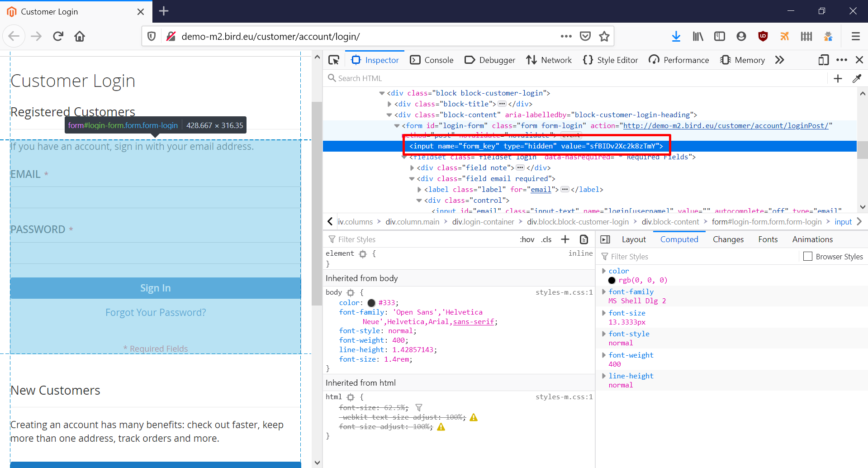
Task: Toggle .cls classes panel
Action: pos(546,239)
